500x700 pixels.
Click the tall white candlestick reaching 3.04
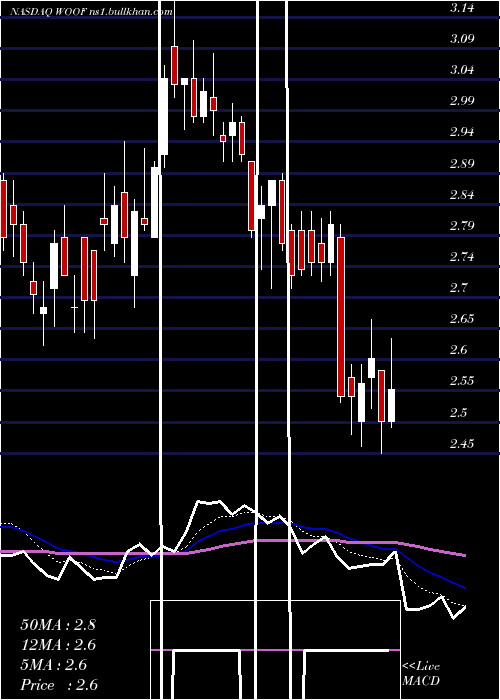[x=164, y=117]
